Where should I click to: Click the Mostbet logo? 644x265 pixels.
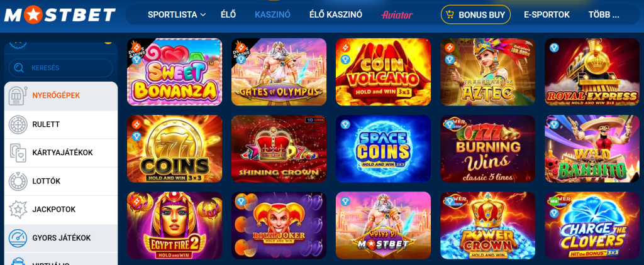click(x=60, y=15)
